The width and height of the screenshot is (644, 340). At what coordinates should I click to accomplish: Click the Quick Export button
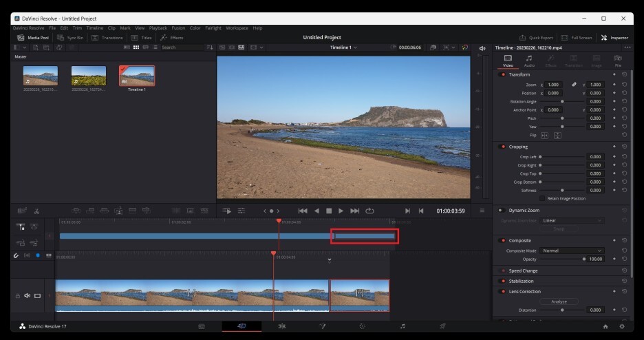[537, 38]
